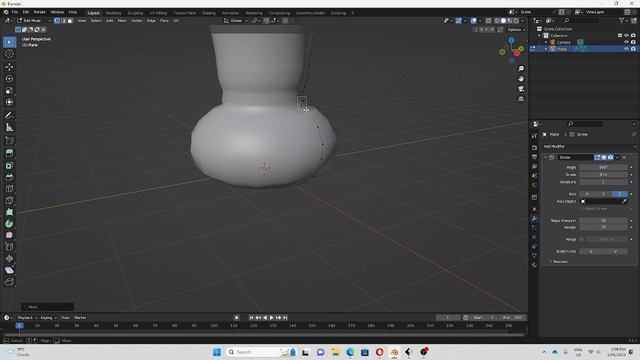Screen dimensions: 640x360
Task: Enable edge select mode
Action: coord(63,20)
